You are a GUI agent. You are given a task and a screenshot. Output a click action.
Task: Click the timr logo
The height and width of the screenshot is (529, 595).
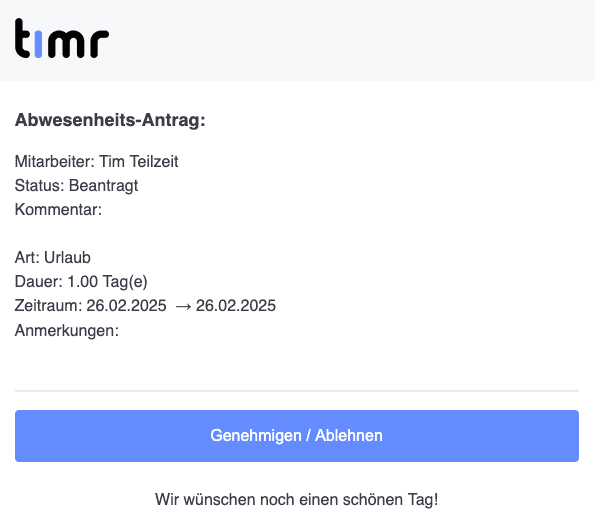62,38
